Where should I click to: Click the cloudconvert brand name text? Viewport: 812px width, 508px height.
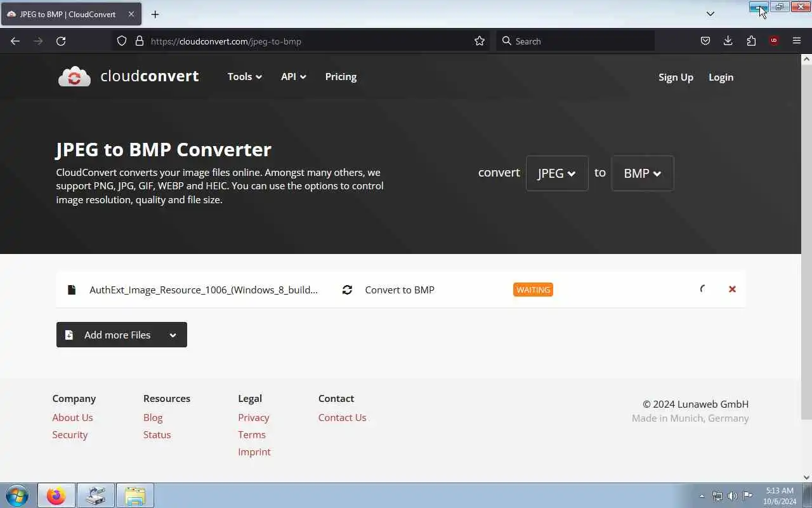tap(150, 76)
